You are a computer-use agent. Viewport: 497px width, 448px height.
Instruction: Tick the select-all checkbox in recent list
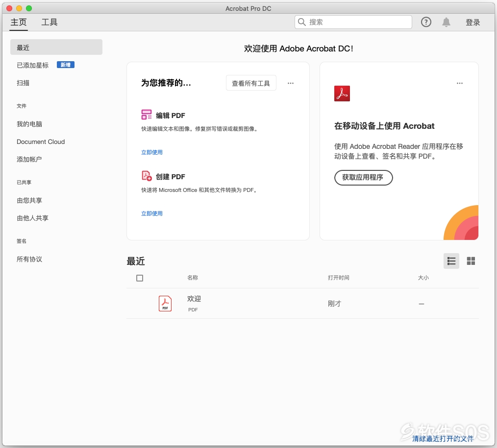coord(140,278)
